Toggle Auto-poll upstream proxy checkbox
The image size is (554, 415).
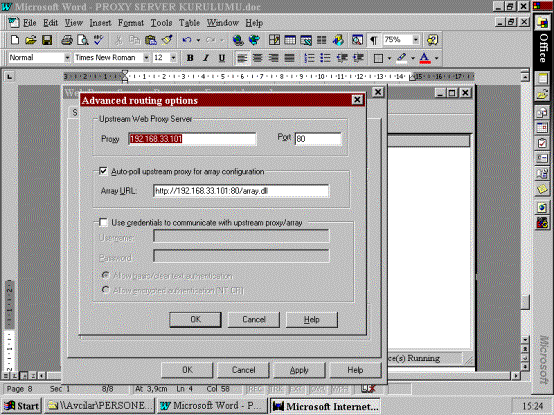coord(103,171)
